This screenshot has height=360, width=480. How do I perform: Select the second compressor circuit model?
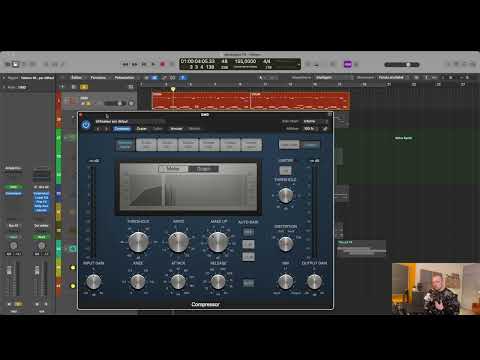coord(147,145)
